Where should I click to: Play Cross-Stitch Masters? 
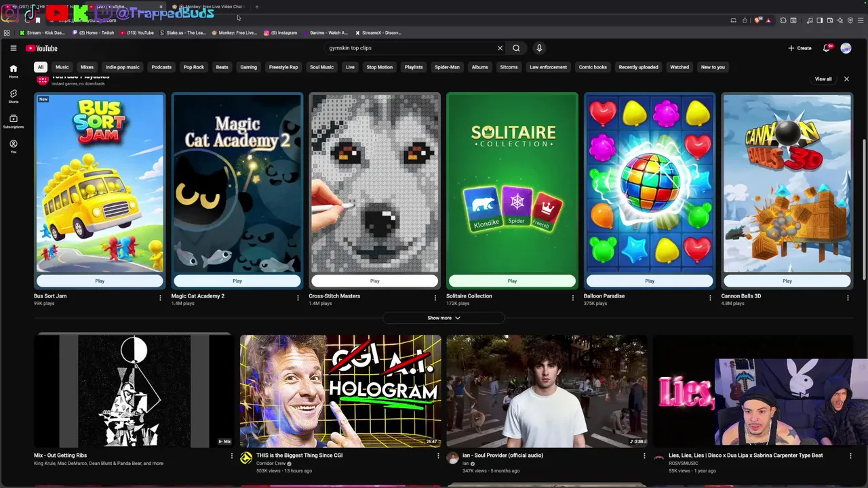(x=375, y=281)
